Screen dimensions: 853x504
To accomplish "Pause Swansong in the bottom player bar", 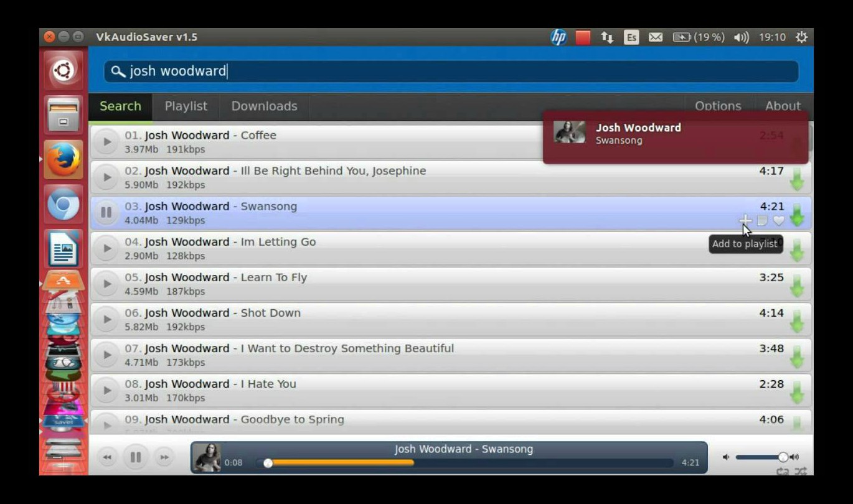I will point(134,456).
